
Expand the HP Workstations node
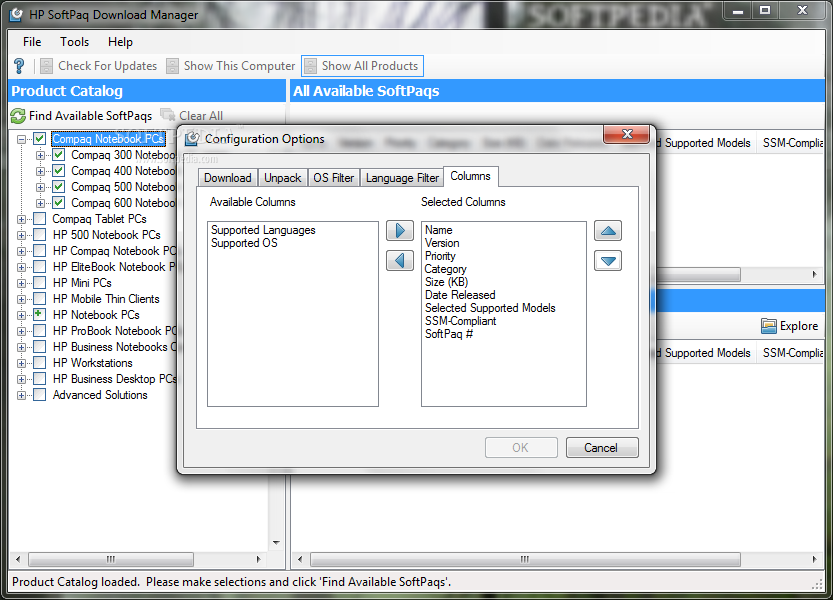click(x=21, y=363)
